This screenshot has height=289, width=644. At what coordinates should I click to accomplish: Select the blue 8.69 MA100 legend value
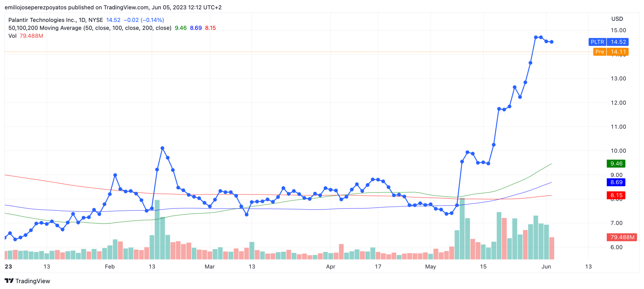pos(196,28)
